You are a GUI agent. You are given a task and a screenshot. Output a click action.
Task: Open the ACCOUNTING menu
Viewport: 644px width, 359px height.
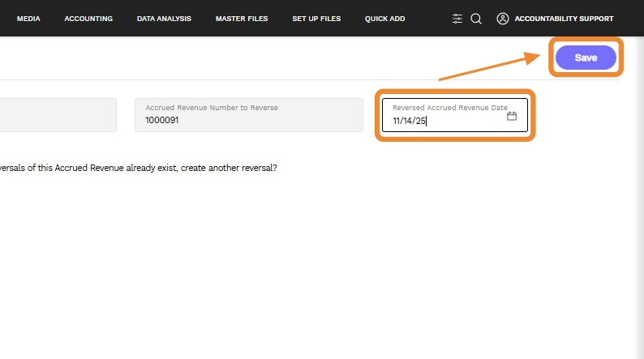point(88,19)
